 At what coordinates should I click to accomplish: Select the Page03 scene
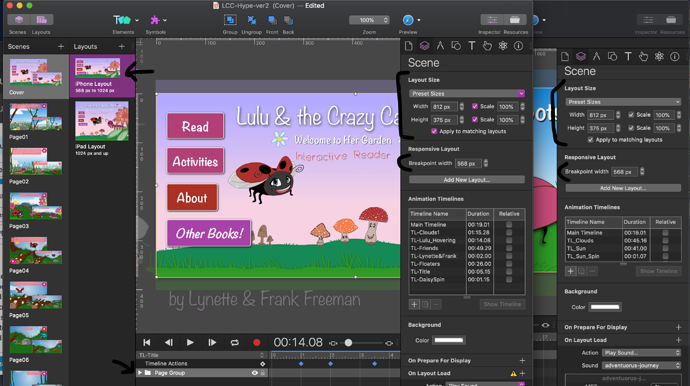pyautogui.click(x=36, y=210)
